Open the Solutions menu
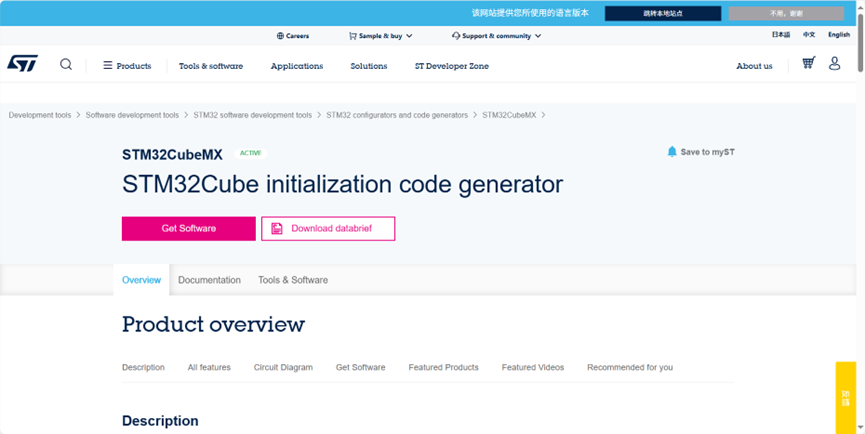The width and height of the screenshot is (865, 434). point(369,66)
